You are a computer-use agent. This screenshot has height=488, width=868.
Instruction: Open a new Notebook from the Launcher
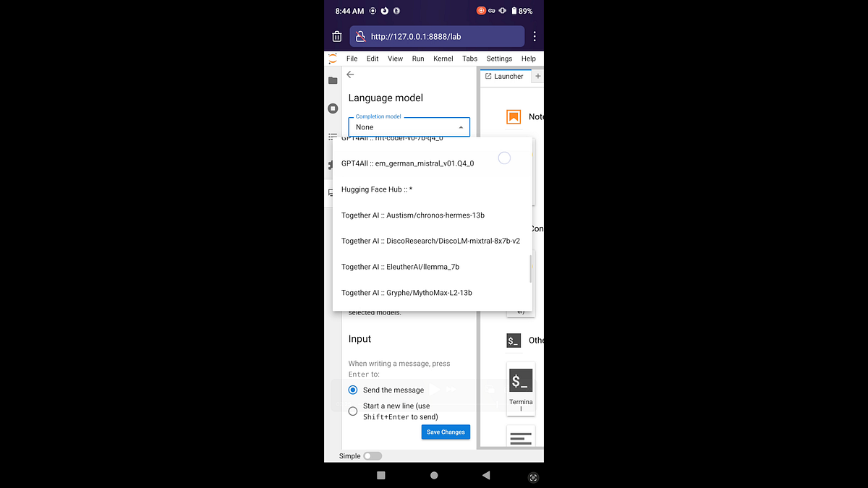515,116
